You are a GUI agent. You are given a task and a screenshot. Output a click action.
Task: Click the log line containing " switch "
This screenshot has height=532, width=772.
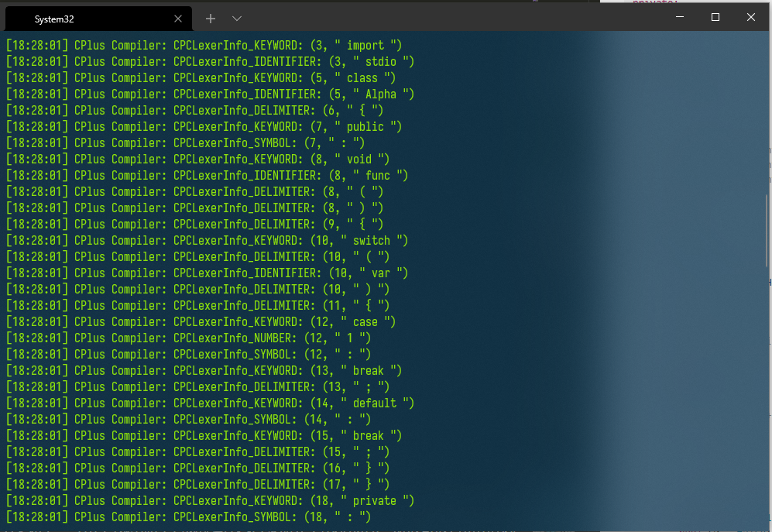[208, 240]
